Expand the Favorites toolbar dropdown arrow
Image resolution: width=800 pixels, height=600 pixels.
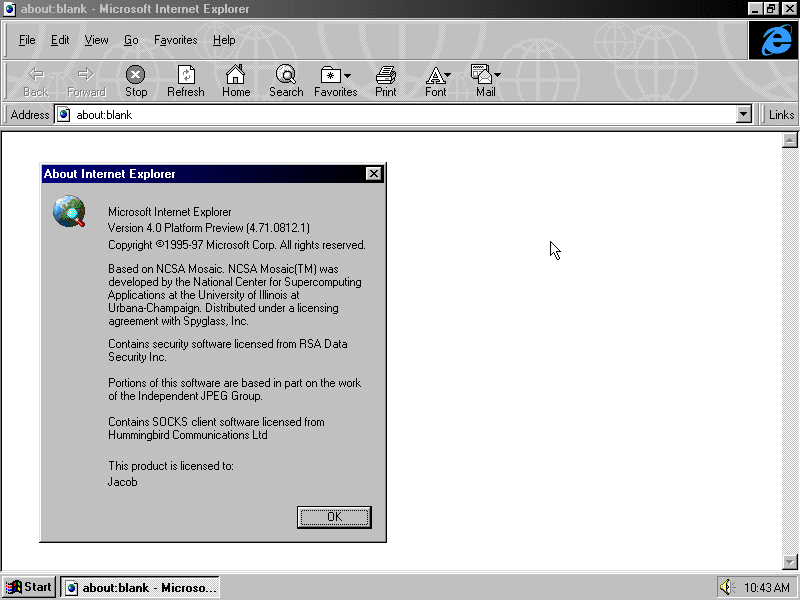click(347, 76)
